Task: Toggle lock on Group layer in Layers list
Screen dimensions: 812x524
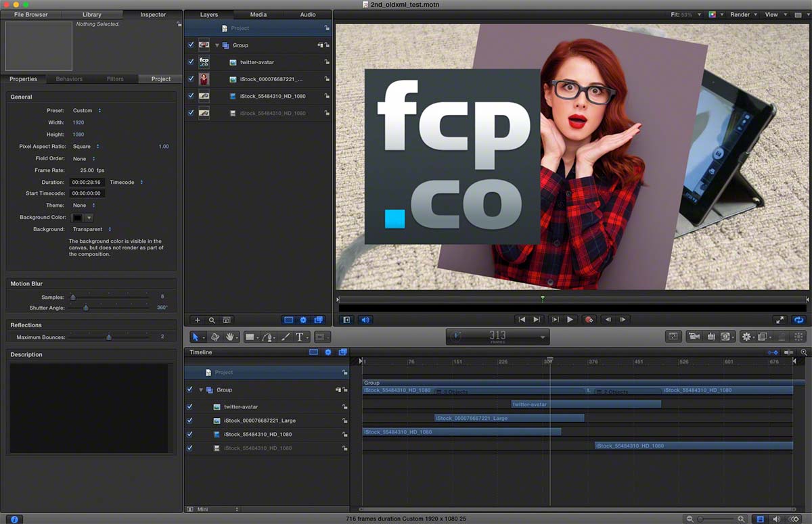Action: coord(327,45)
